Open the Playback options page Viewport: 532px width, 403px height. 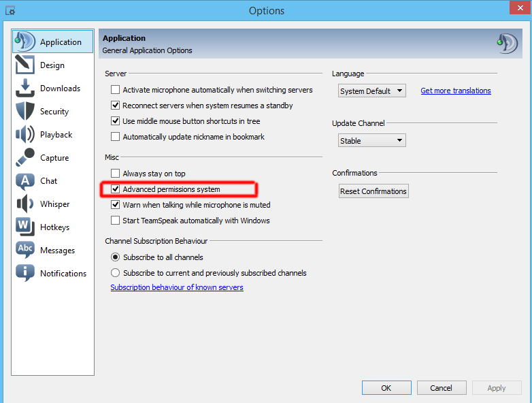(52, 134)
